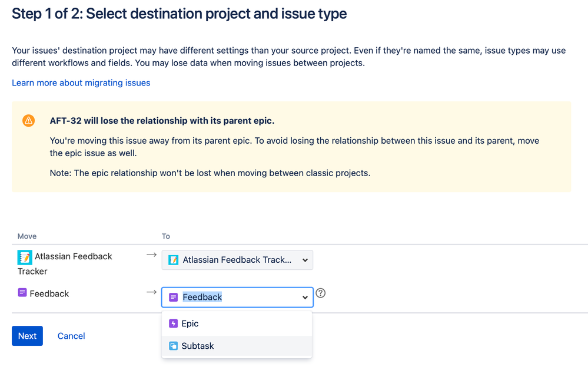Image resolution: width=588 pixels, height=380 pixels.
Task: Open the destination project dropdown
Action: click(x=237, y=260)
